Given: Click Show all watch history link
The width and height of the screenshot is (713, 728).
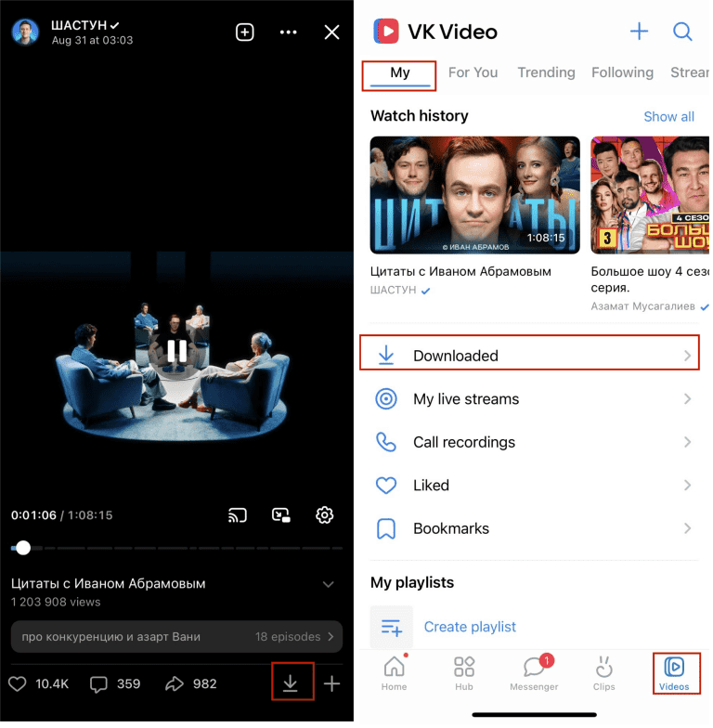Looking at the screenshot, I should [x=668, y=116].
